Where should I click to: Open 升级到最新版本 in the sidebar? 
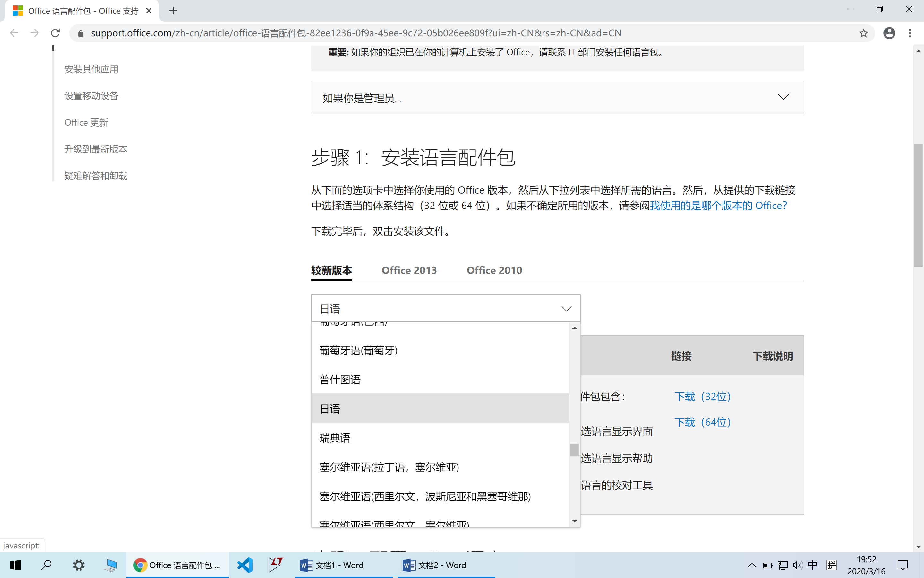(96, 149)
